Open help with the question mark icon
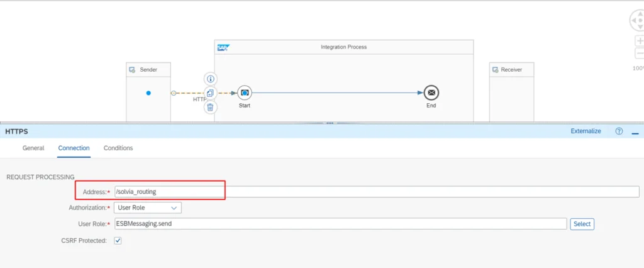This screenshot has width=644, height=268. (619, 131)
